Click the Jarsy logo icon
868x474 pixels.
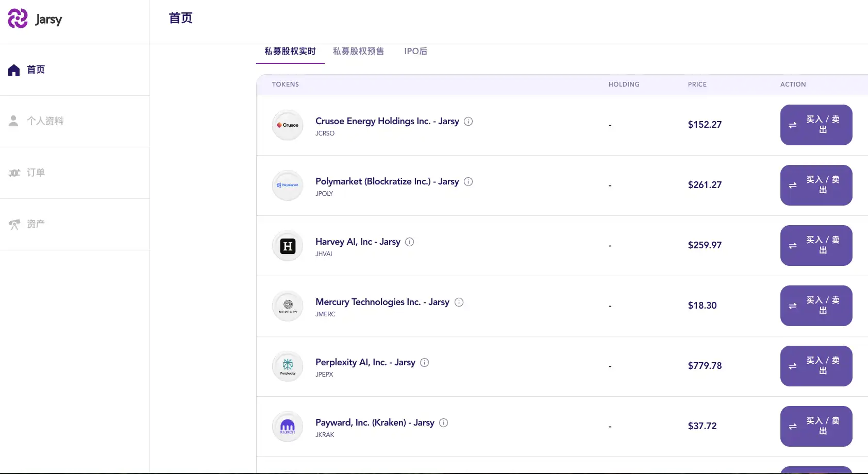(18, 19)
